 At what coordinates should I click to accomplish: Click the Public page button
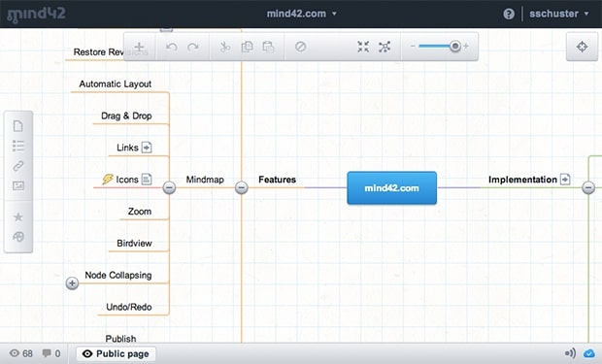point(116,353)
